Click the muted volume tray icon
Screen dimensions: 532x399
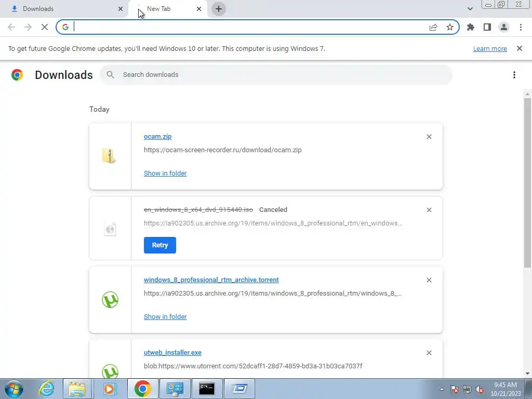[x=480, y=389]
